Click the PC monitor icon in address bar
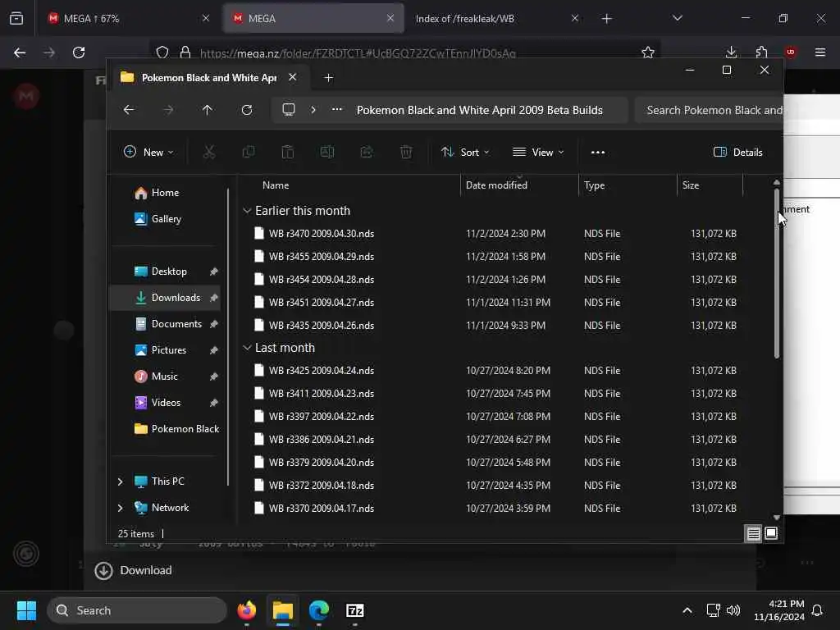Image resolution: width=840 pixels, height=630 pixels. 289,110
